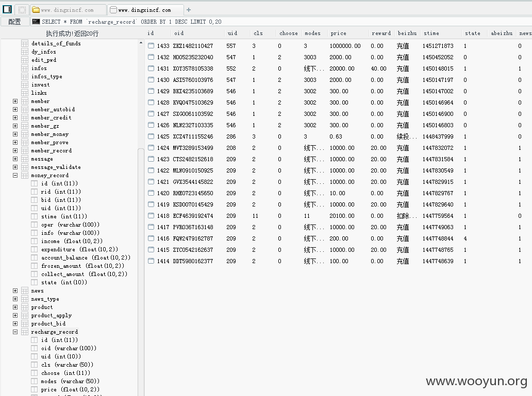
Task: Switch to first www.dingxincf.com tab
Action: 68,10
